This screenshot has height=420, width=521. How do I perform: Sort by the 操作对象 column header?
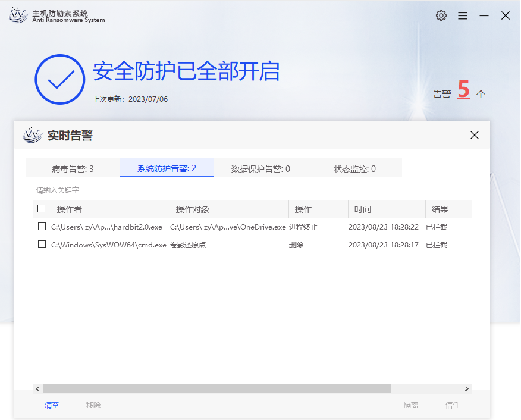tap(229, 209)
